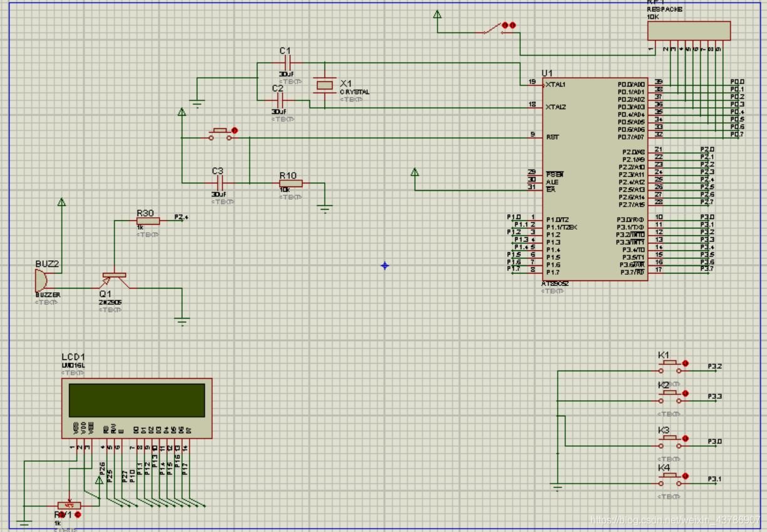This screenshot has width=767, height=532.
Task: Click the ground symbol below R10
Action: tap(324, 208)
